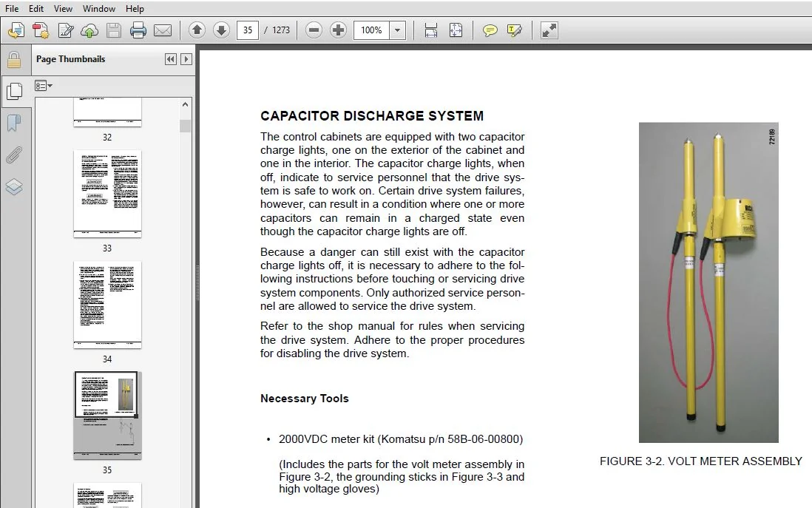Click the CAPACITOR DISCHARGE SYSTEM heading
The height and width of the screenshot is (508, 812).
(x=372, y=115)
